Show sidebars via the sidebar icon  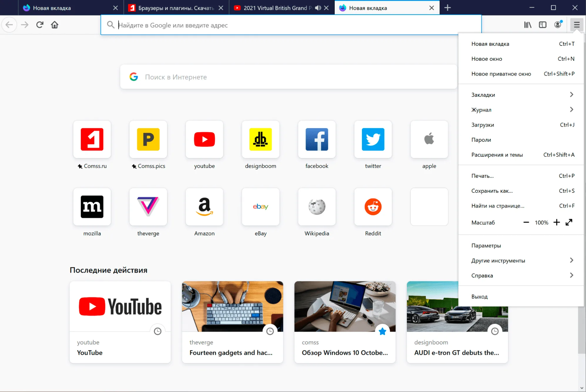click(543, 25)
